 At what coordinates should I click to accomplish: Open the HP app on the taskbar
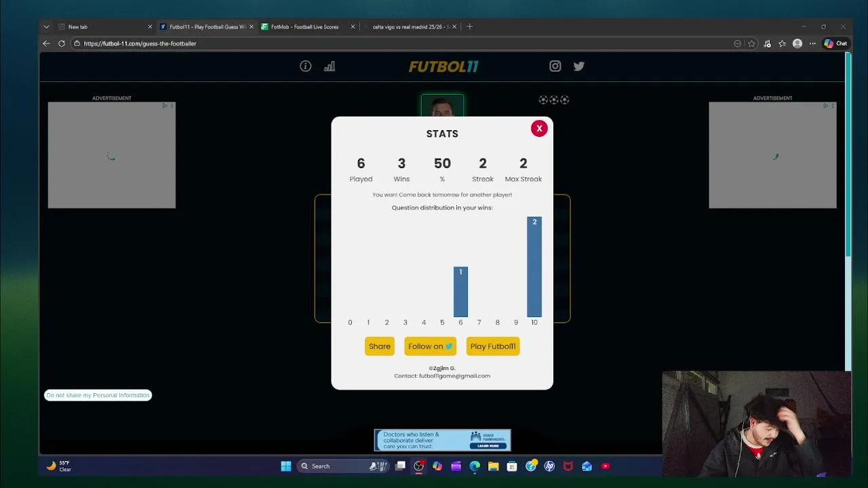pos(549,466)
